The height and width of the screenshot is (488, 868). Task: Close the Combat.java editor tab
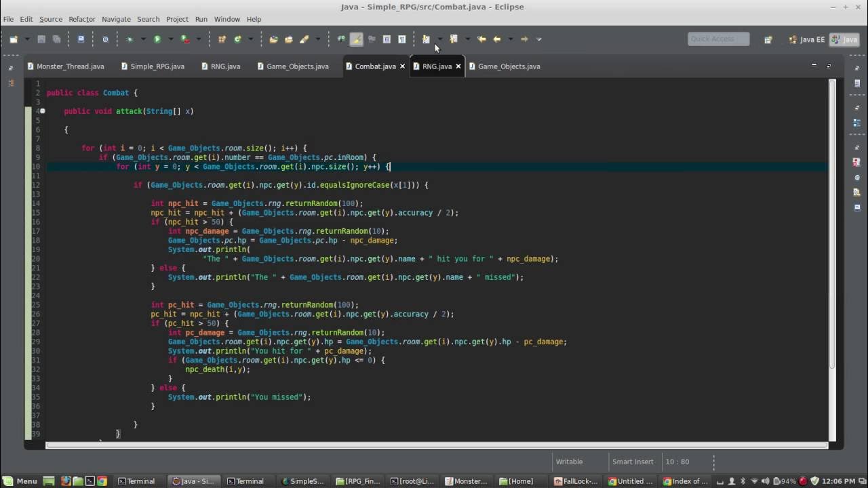(403, 66)
